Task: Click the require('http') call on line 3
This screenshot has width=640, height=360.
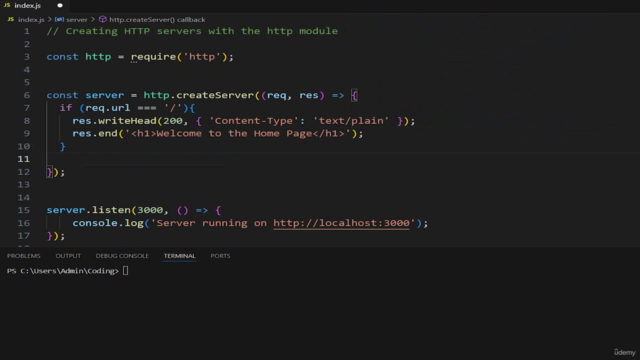Action: [179, 57]
